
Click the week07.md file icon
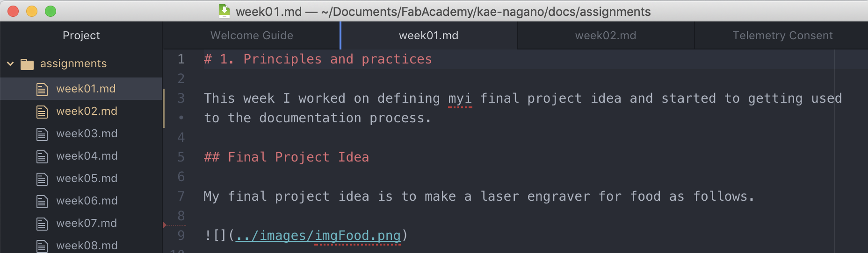pyautogui.click(x=42, y=224)
